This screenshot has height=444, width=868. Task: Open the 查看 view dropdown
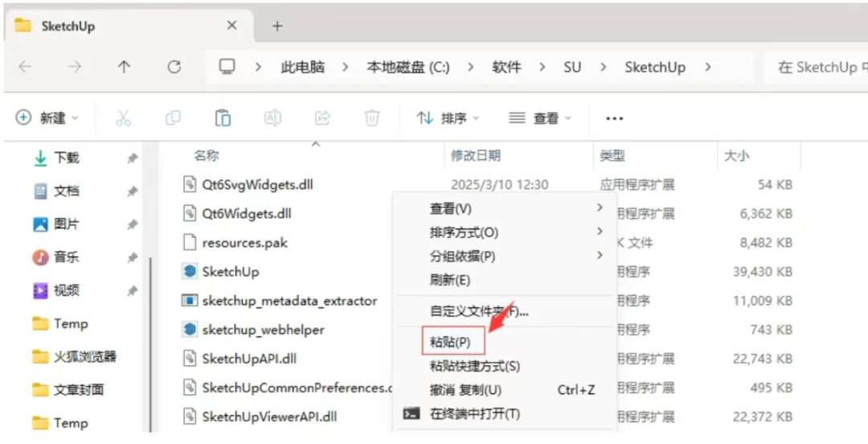[540, 118]
